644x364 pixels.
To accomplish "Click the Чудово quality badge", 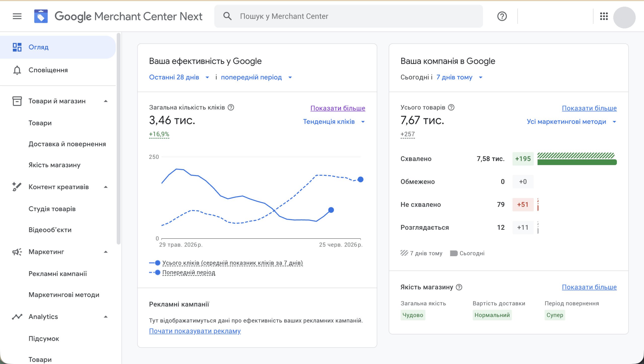I will point(413,315).
